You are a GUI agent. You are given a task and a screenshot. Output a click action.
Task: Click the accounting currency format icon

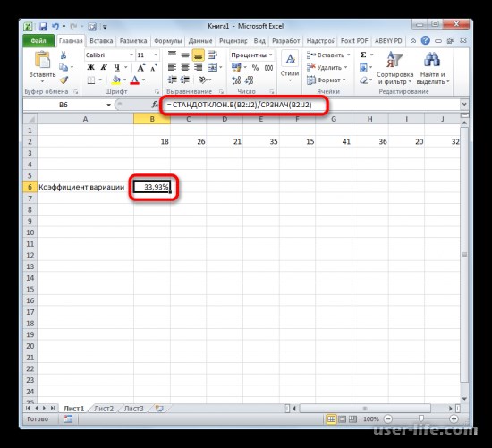coord(236,67)
